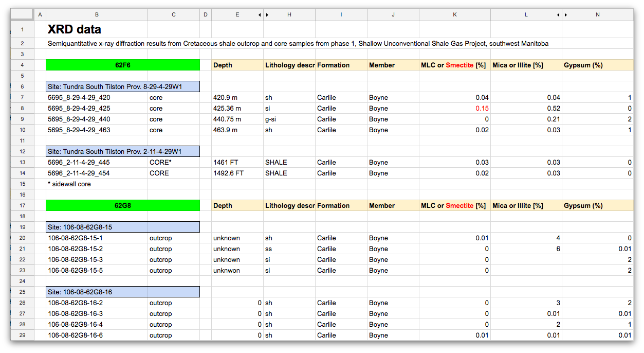The width and height of the screenshot is (644, 353).
Task: Select the depth cell '420.9 m'
Action: tap(237, 98)
